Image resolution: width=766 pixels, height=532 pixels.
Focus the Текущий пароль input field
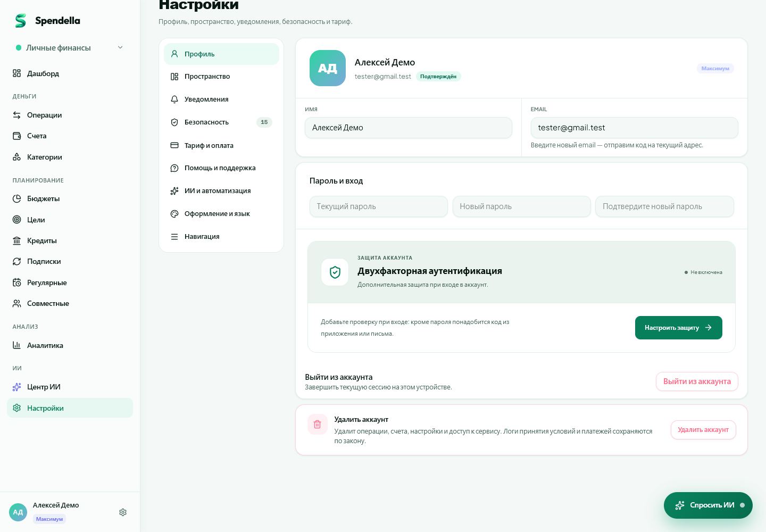click(x=379, y=206)
